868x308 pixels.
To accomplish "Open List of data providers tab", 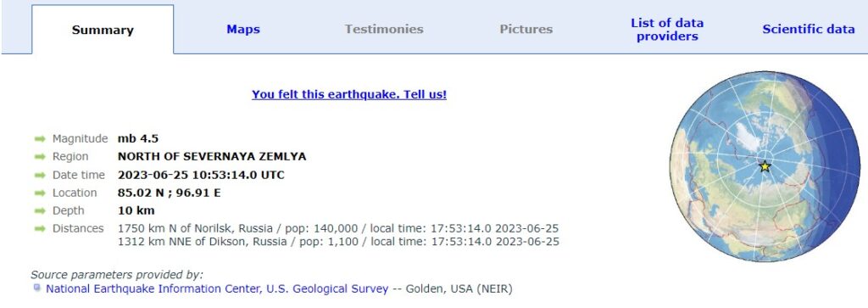I will click(667, 30).
